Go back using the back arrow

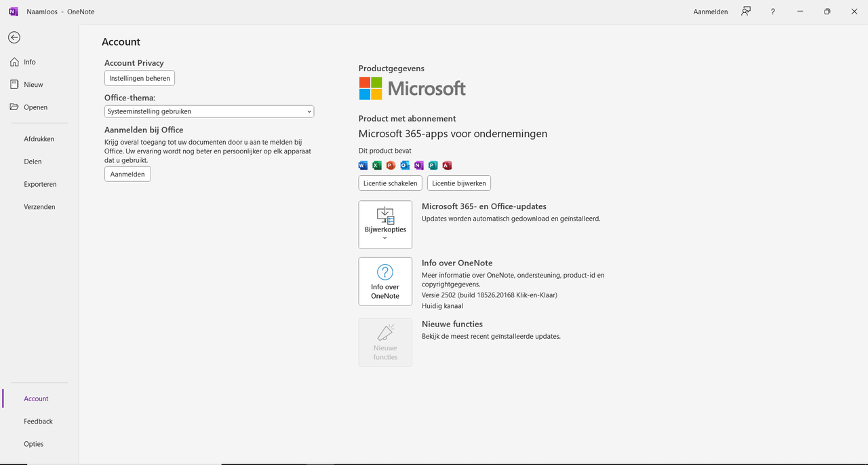tap(14, 37)
